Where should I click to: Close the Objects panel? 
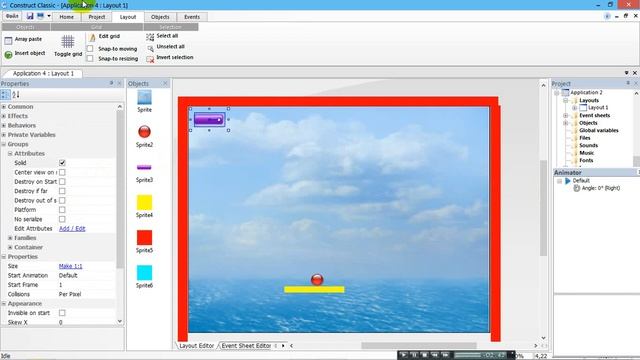[165, 83]
